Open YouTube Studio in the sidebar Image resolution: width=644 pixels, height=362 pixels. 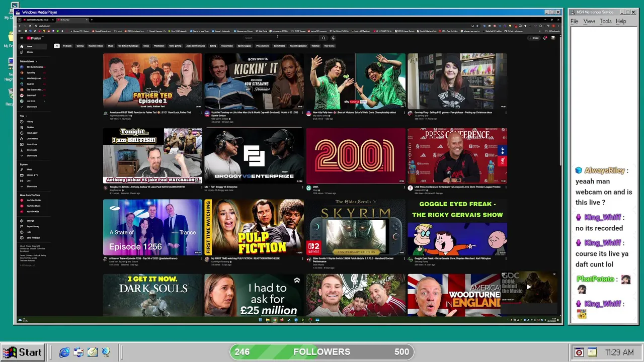[33, 200]
